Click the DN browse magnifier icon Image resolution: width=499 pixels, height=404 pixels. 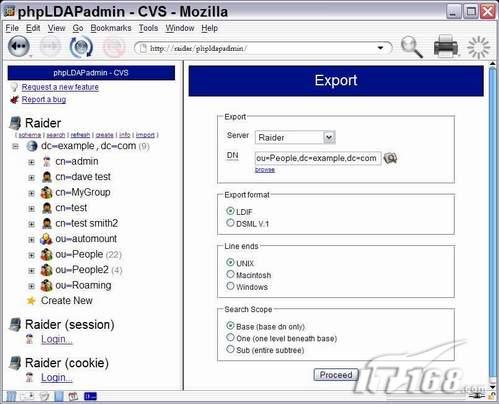(390, 158)
